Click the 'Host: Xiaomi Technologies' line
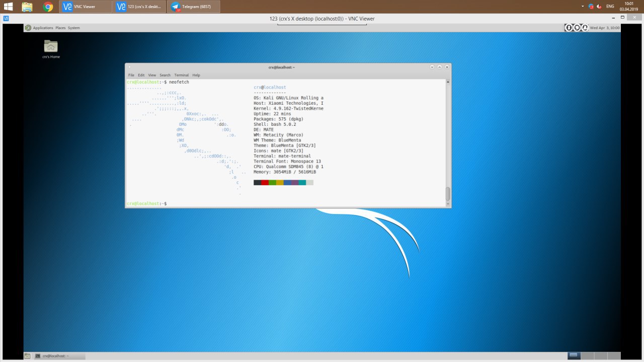The image size is (644, 362). click(289, 103)
